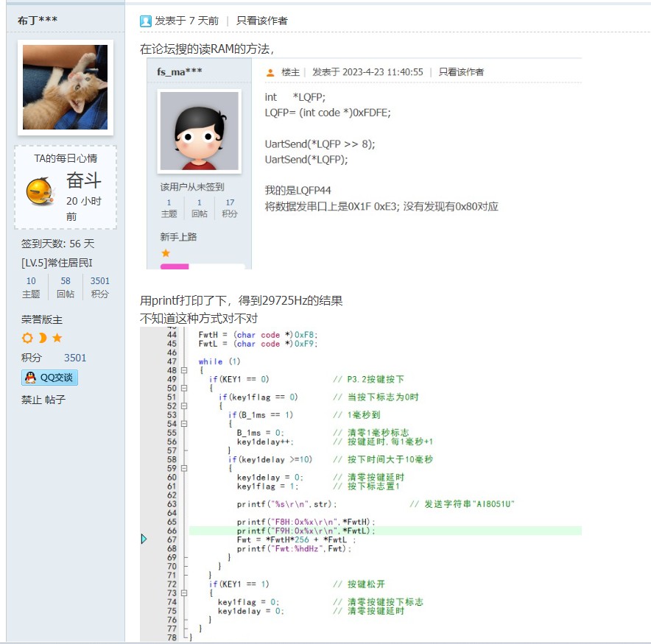Click the QQ交谈 chat button
Image resolution: width=651 pixels, height=644 pixels.
point(50,378)
